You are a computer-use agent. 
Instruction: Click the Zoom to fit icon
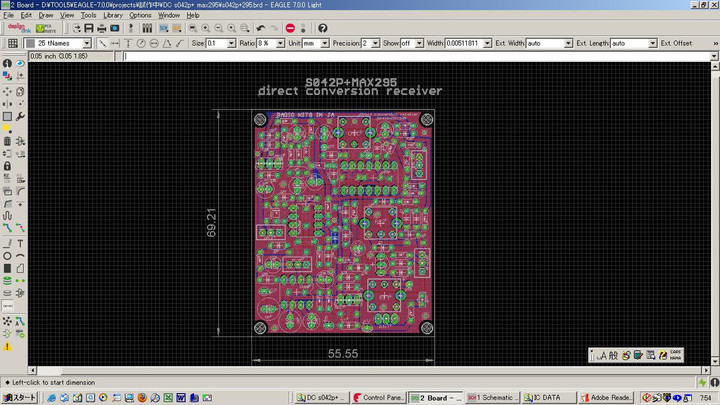click(193, 28)
